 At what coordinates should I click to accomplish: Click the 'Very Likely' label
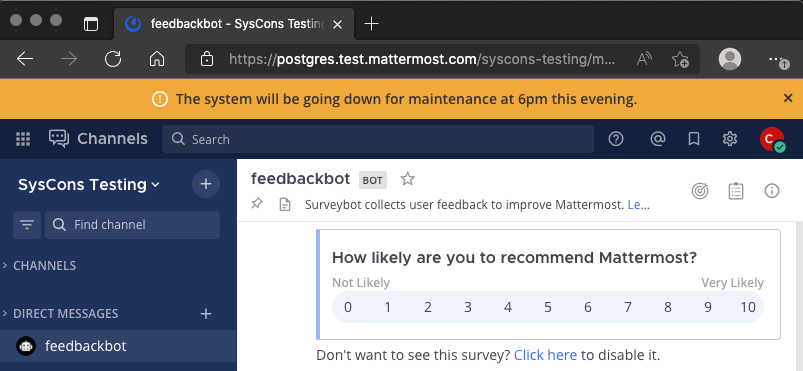732,283
